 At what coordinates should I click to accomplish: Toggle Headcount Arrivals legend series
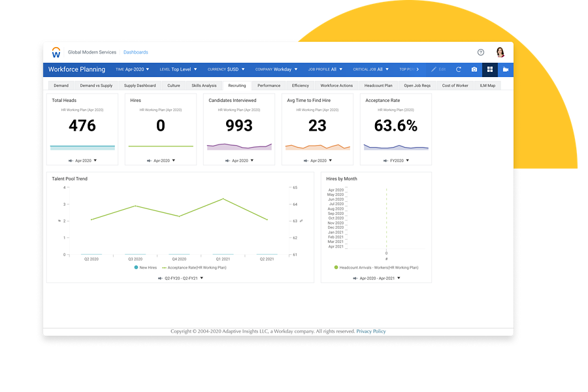tap(376, 267)
